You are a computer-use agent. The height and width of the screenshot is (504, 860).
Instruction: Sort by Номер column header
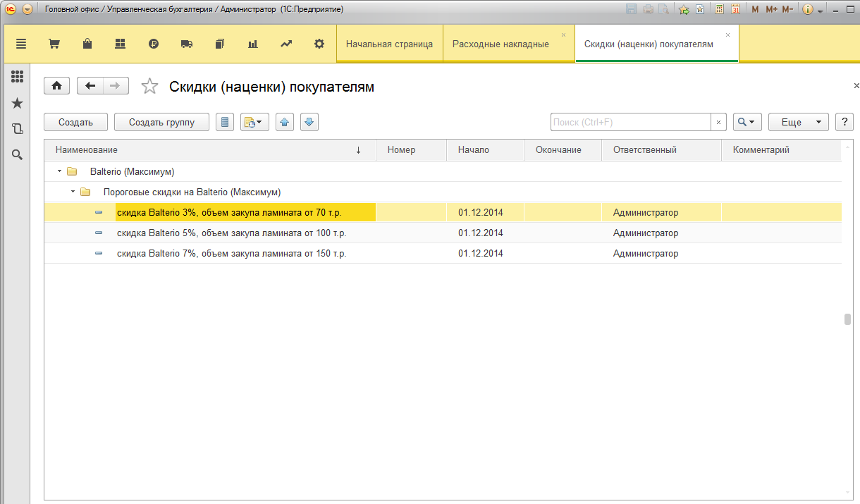click(x=412, y=150)
